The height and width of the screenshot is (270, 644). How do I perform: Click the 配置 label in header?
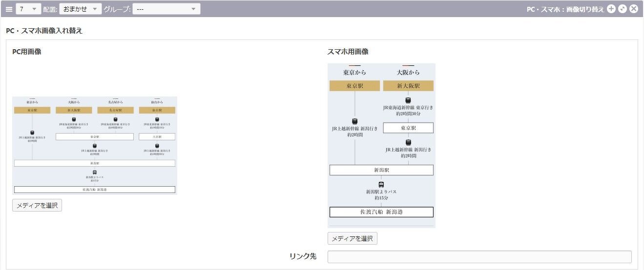click(x=50, y=9)
